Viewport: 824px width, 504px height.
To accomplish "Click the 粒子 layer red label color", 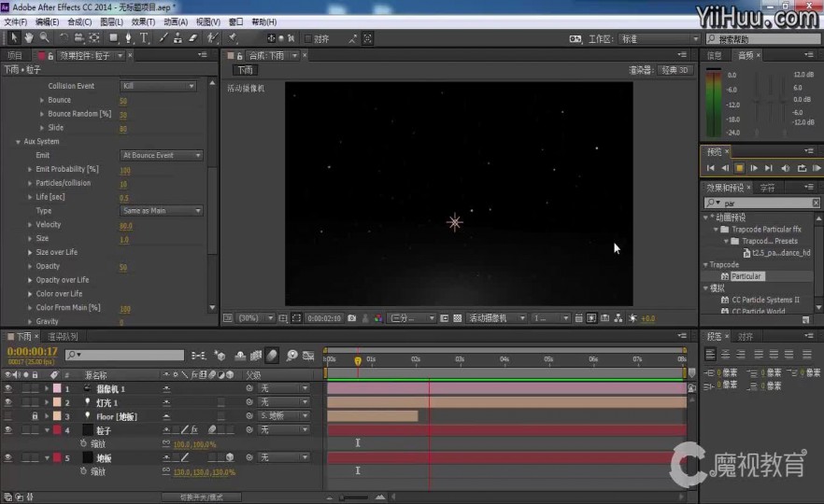I will click(57, 430).
